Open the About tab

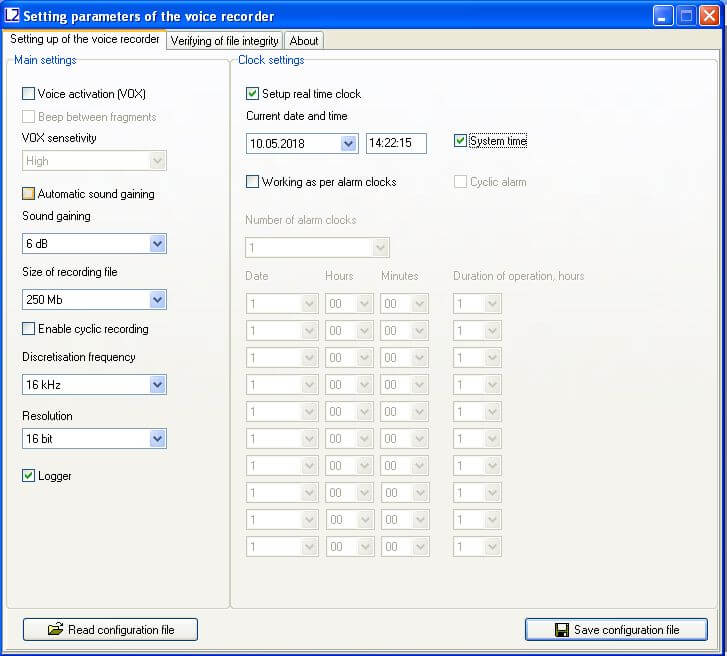(304, 41)
